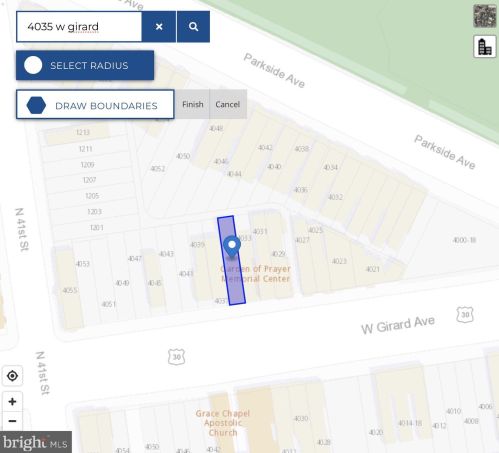
Task: Clear the address search with the X icon
Action: pyautogui.click(x=159, y=27)
